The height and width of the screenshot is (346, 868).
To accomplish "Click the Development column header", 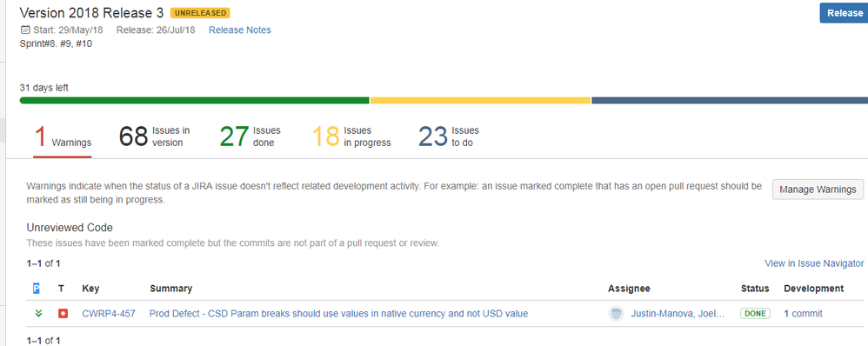I will tap(814, 289).
